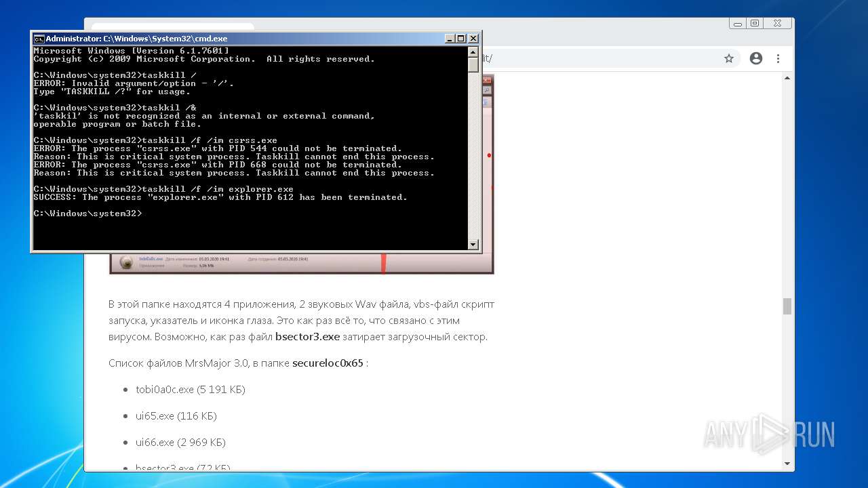Click list item 'ui65.exe (116 КБ)'
The width and height of the screenshot is (868, 488).
pos(176,416)
